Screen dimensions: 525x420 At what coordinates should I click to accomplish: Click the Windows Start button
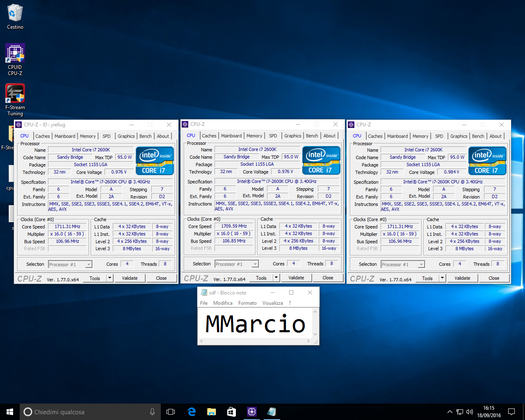coord(10,412)
